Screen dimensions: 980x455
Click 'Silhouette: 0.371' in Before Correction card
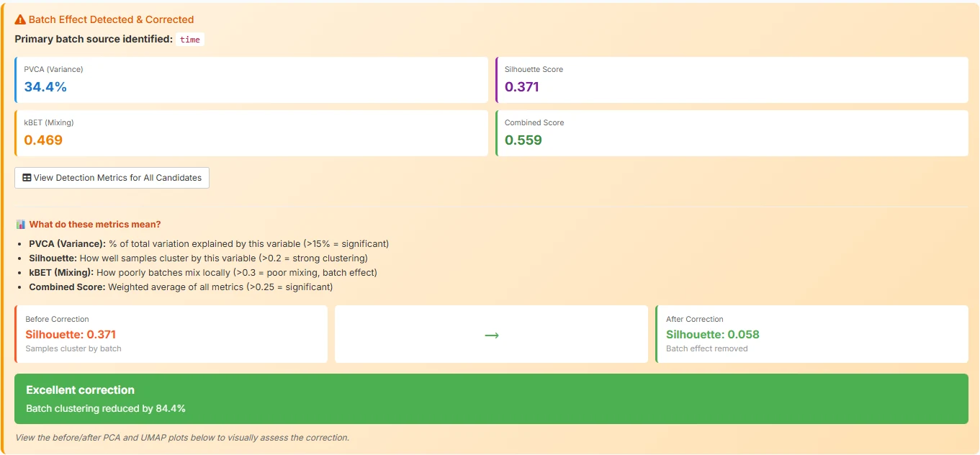(x=71, y=335)
